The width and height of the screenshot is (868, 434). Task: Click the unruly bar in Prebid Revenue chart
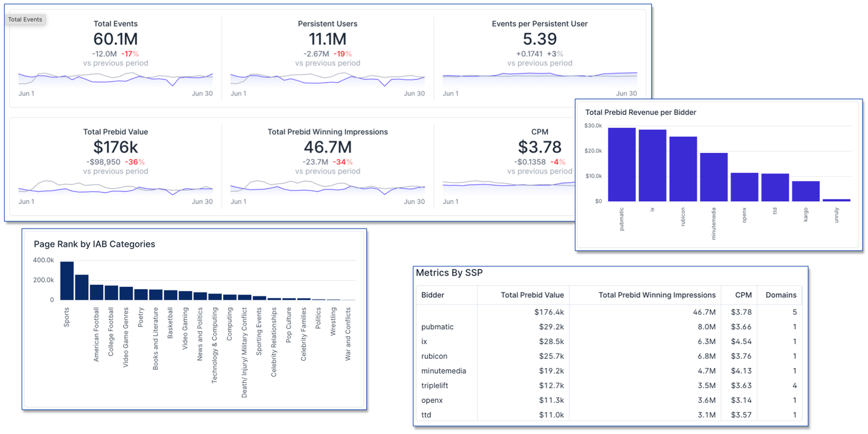tap(836, 200)
